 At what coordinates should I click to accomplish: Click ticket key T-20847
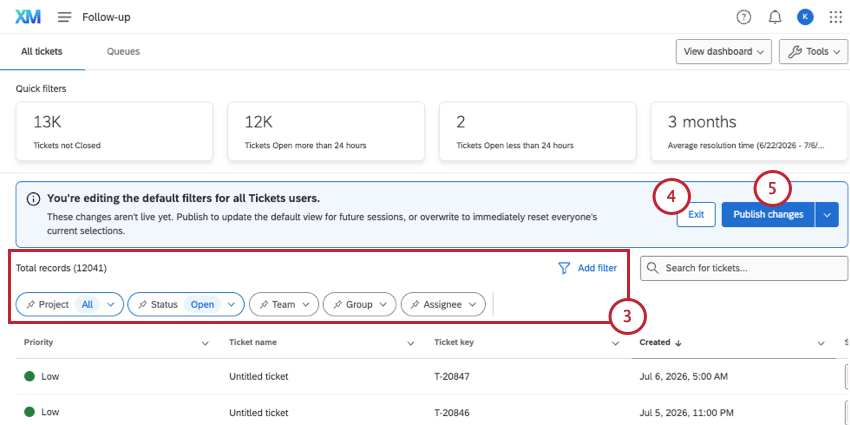[452, 376]
